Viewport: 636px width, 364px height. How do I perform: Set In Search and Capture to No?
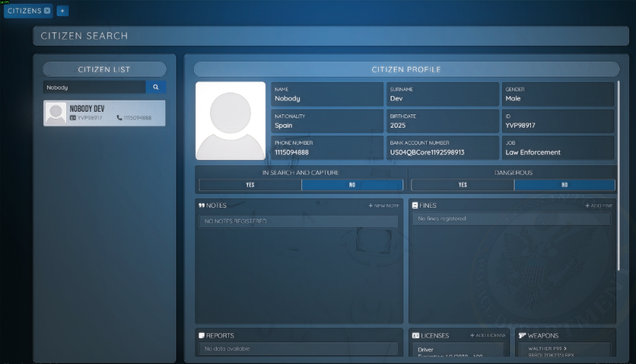[352, 185]
